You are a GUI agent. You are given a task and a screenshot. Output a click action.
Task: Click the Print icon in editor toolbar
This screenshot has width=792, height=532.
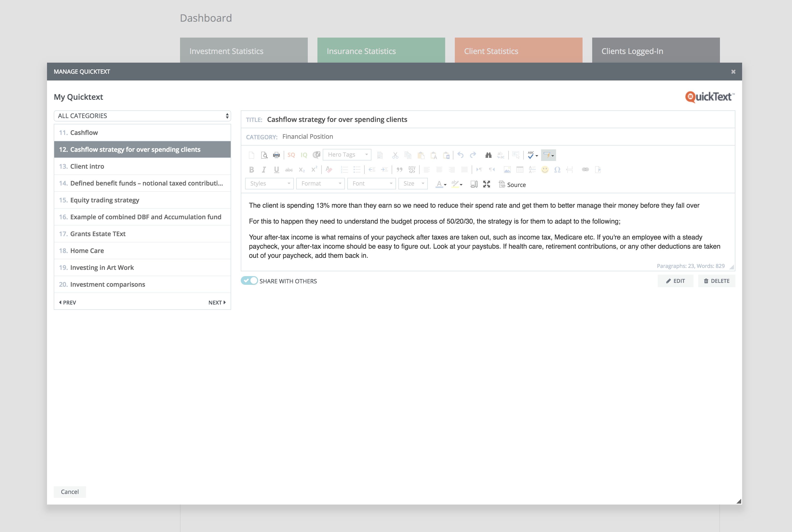point(276,155)
